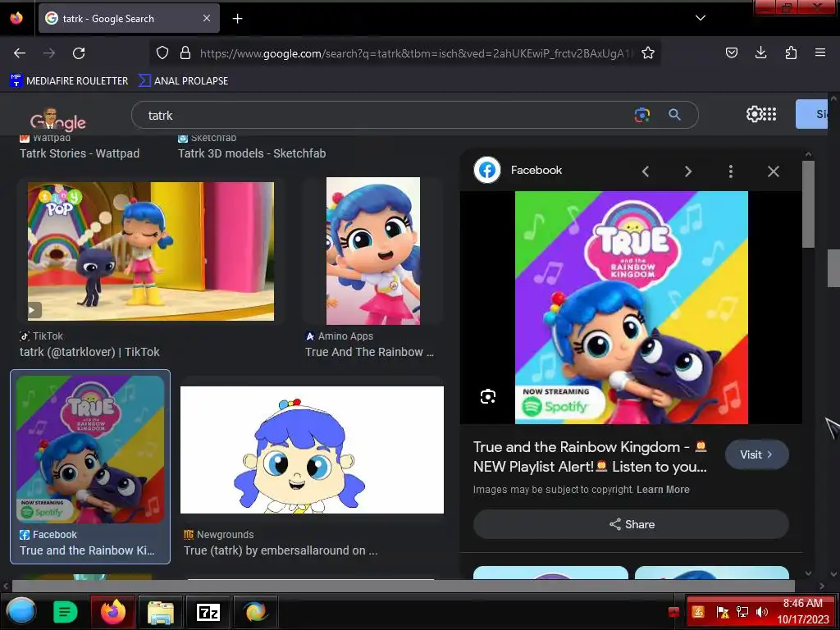The height and width of the screenshot is (630, 840).
Task: Open green notes app in taskbar
Action: point(66,611)
